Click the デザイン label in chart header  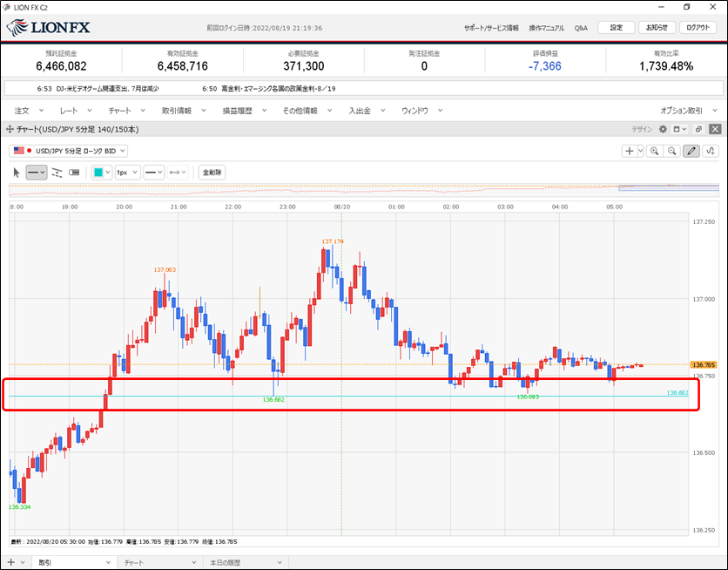click(642, 129)
